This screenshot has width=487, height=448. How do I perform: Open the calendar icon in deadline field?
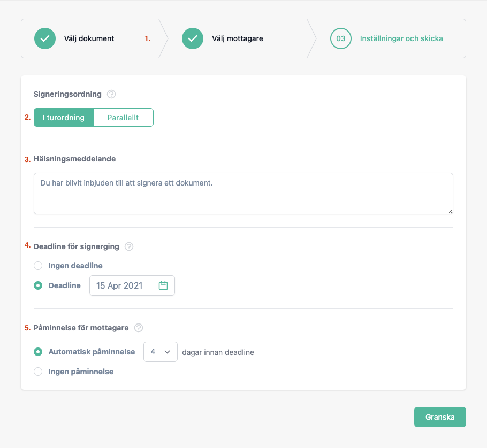pyautogui.click(x=163, y=285)
